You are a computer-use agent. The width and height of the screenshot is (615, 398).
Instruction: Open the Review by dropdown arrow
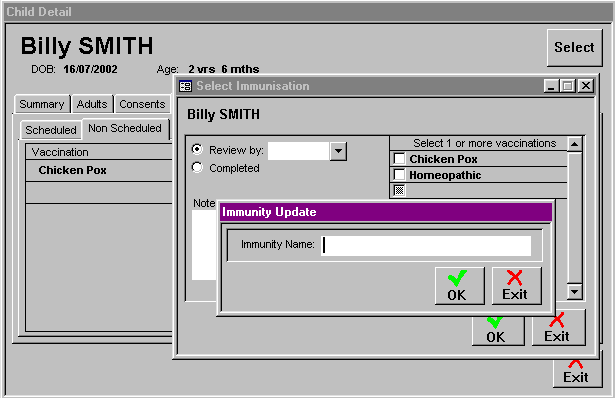(x=338, y=151)
